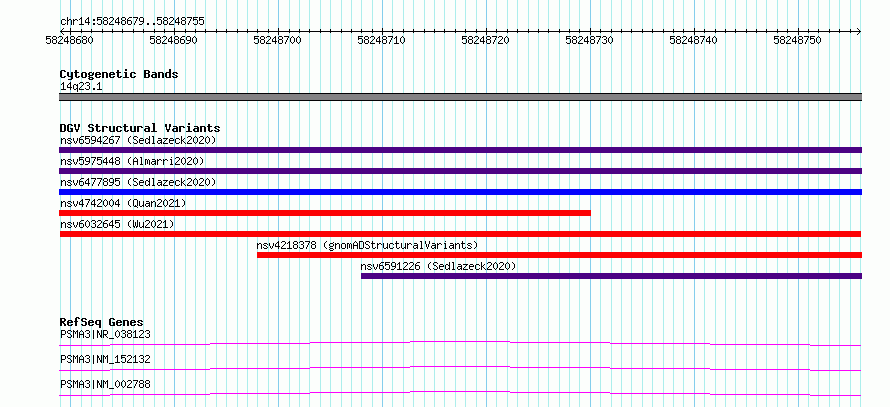Open the nsv5975448 (Almarri2020) label
Viewport: 890px width, 407px height.
132,161
